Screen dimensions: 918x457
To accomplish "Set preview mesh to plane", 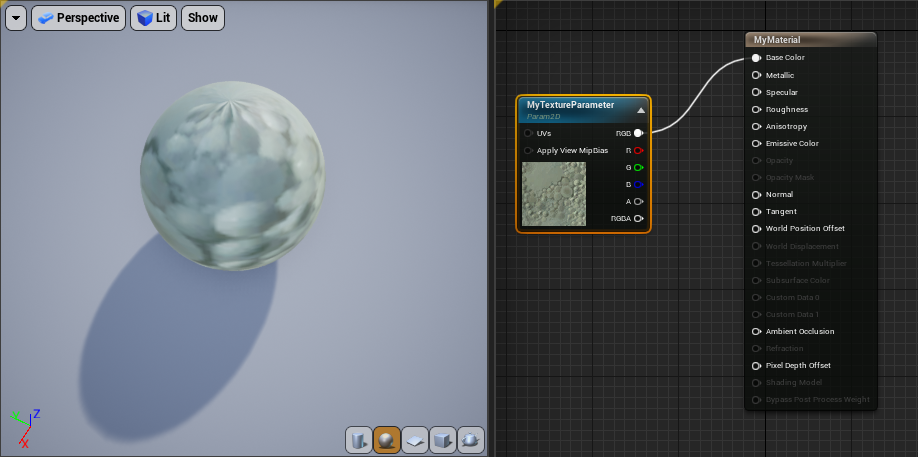I will pos(415,439).
